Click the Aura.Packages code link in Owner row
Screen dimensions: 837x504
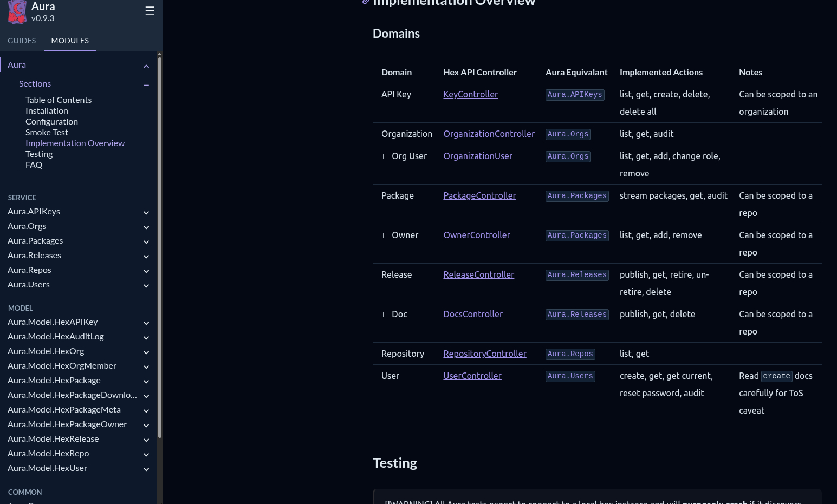coord(577,235)
